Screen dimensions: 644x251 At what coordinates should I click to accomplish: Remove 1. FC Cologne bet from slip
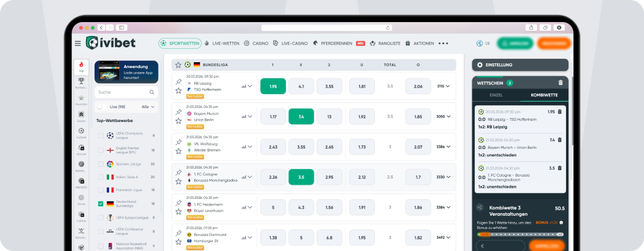pyautogui.click(x=559, y=168)
